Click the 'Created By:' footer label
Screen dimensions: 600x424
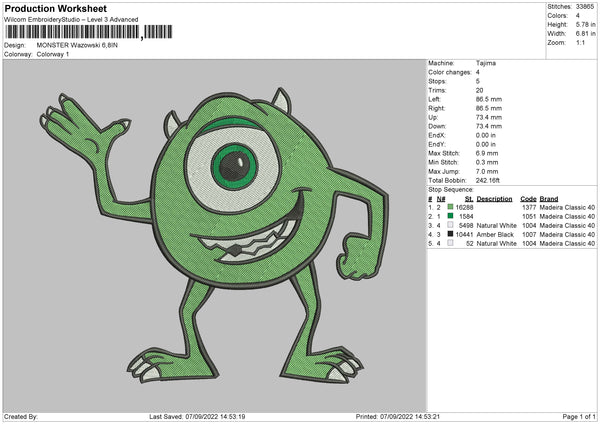(21, 416)
